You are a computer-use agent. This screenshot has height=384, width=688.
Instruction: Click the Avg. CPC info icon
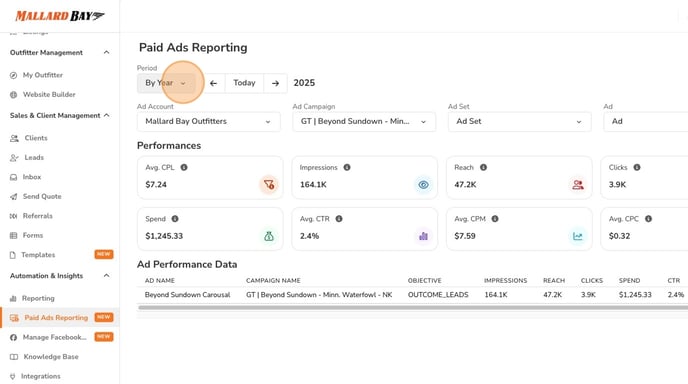648,219
